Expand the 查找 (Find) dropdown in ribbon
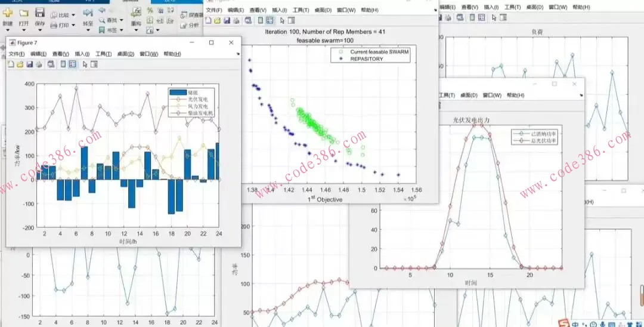 click(x=121, y=20)
